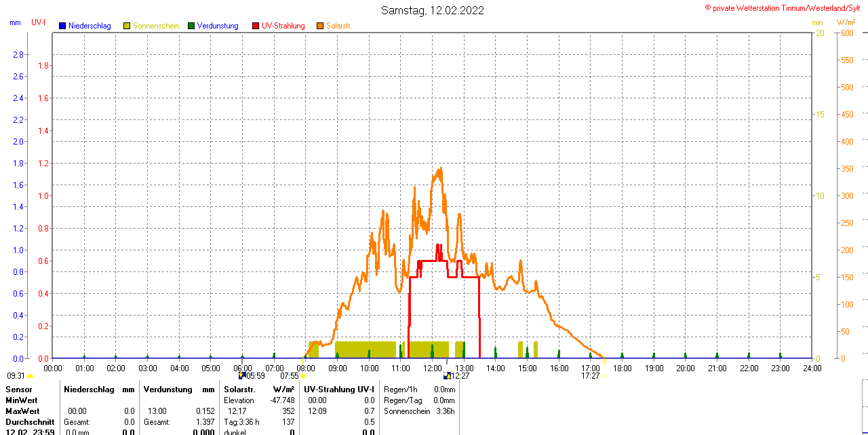Click the yellow icon beside 09:31

(30, 375)
